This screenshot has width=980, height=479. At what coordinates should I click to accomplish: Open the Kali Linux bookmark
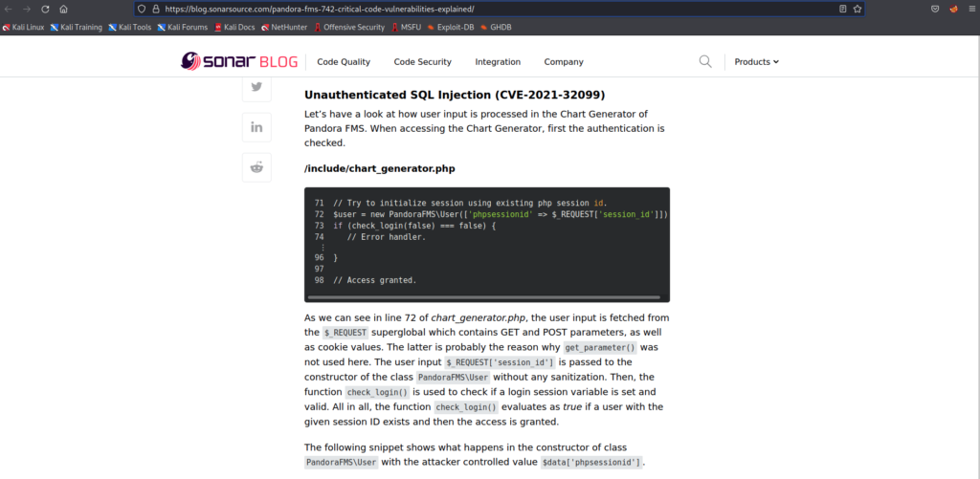(x=24, y=27)
